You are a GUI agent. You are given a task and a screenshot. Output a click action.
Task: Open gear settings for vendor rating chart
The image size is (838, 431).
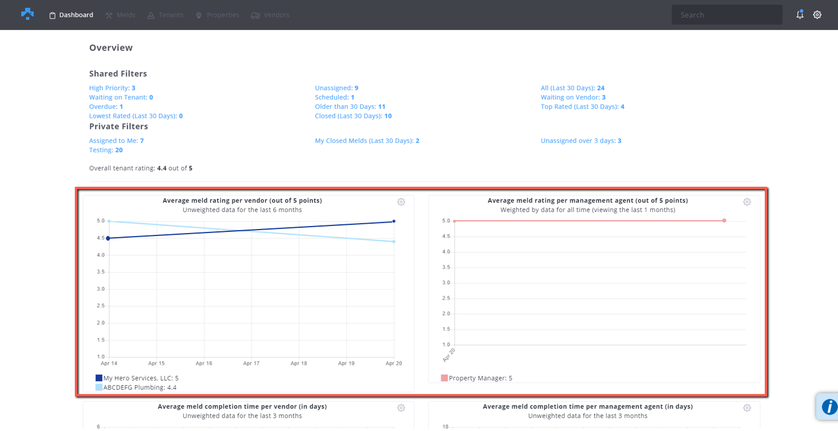tap(401, 202)
